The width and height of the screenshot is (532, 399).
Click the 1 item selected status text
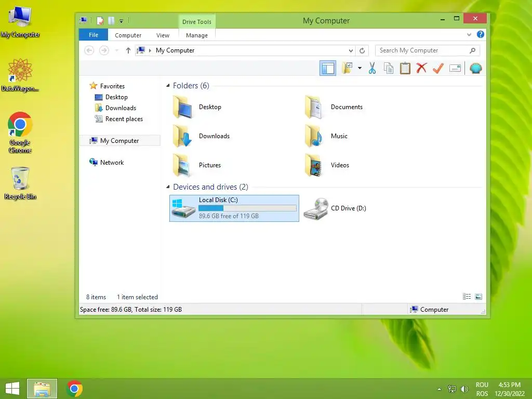(x=137, y=297)
